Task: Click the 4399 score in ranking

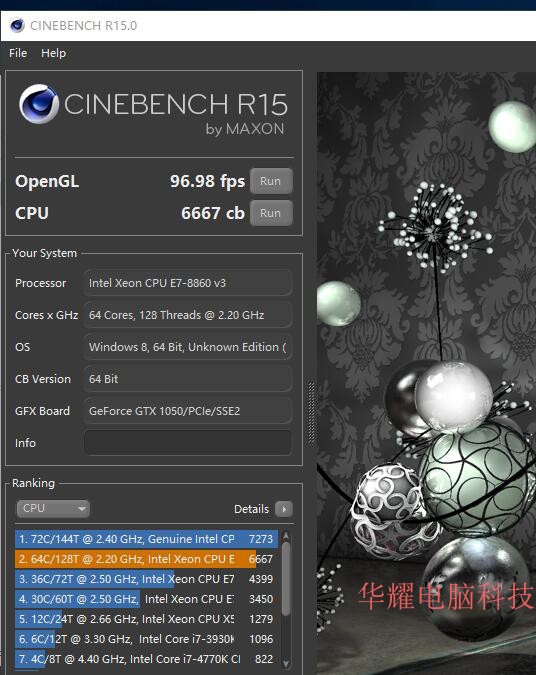Action: click(x=261, y=579)
